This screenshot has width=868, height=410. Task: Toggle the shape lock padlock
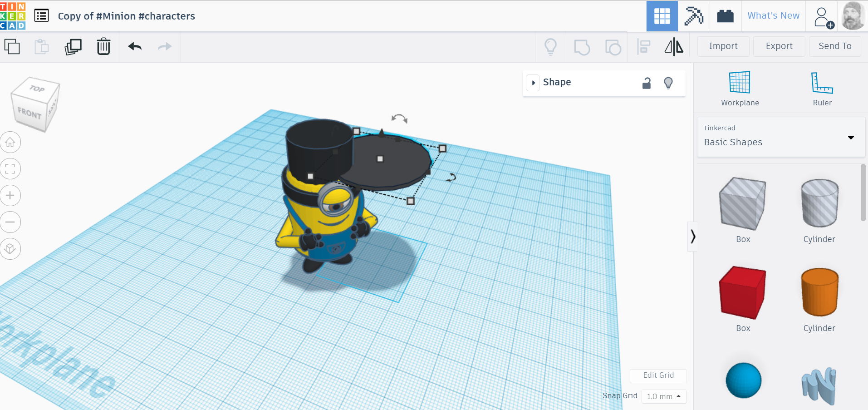coord(647,83)
